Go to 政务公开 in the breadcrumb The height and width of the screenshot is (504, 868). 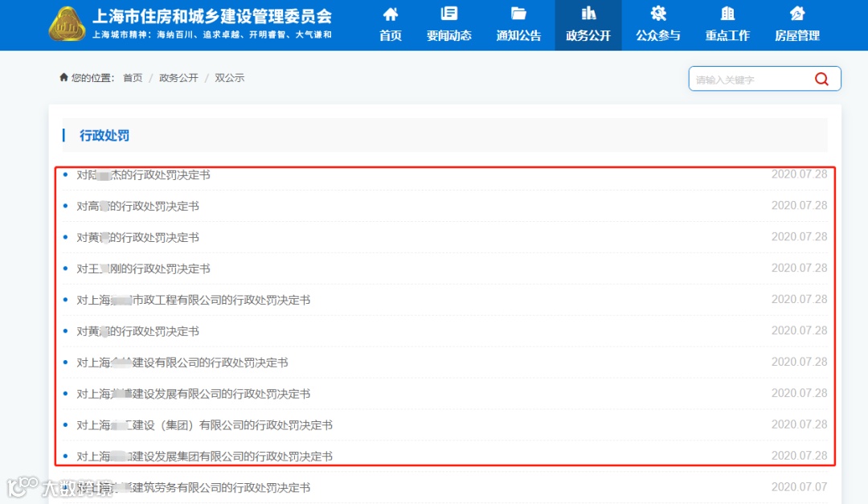(178, 78)
